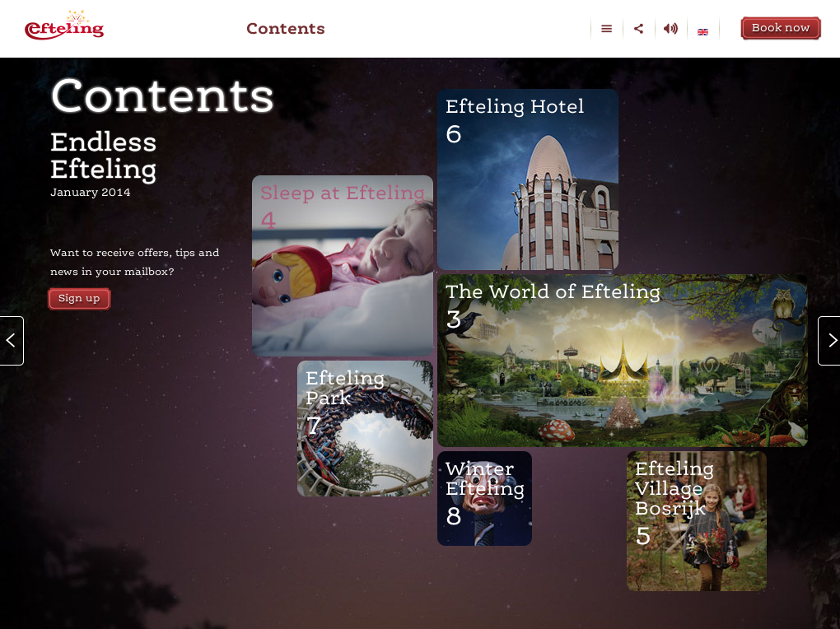Open the Sleep at Efteling tile
The image size is (840, 629).
pos(342,280)
